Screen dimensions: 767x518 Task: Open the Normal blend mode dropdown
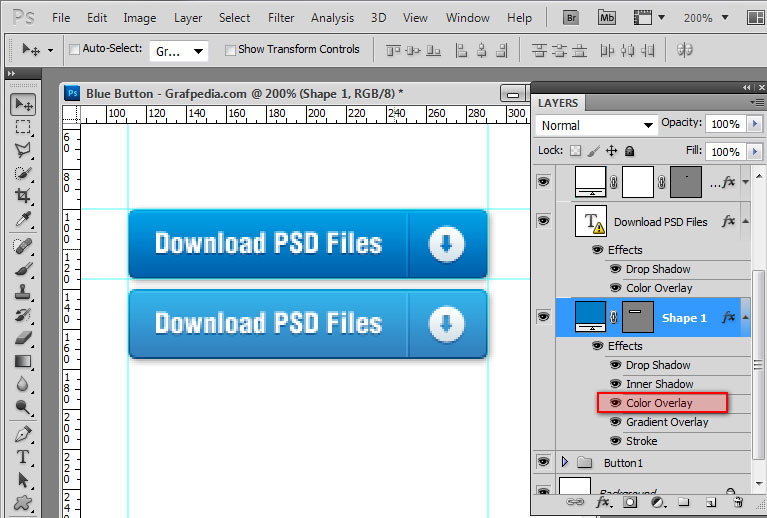coord(597,125)
